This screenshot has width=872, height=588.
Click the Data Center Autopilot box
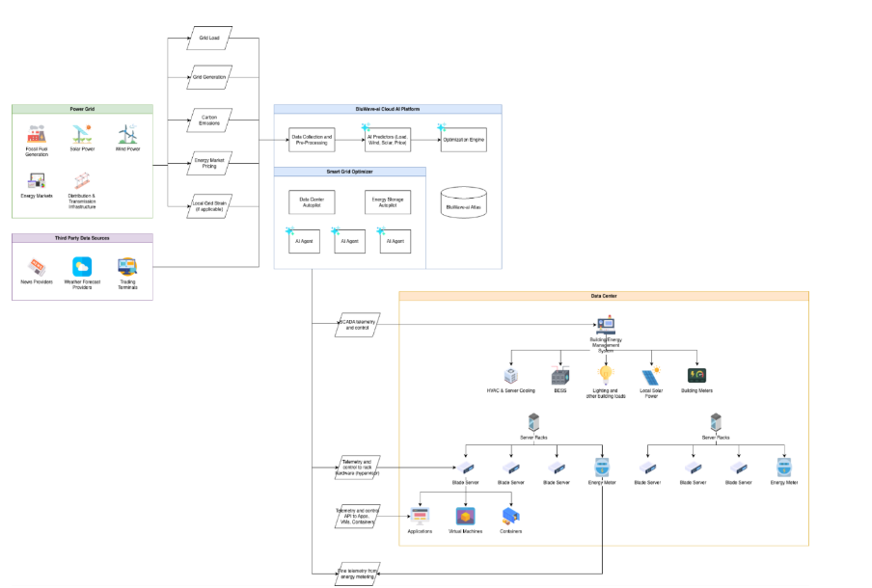[311, 201]
